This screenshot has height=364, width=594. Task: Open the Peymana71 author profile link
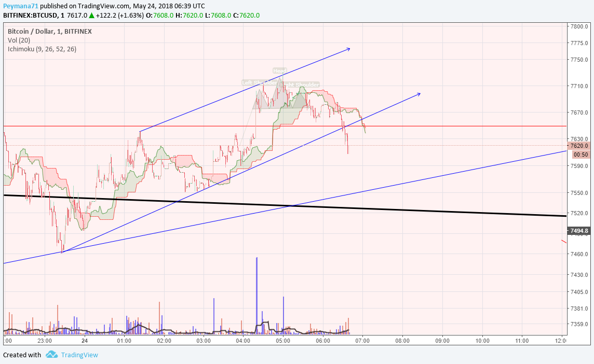click(21, 6)
